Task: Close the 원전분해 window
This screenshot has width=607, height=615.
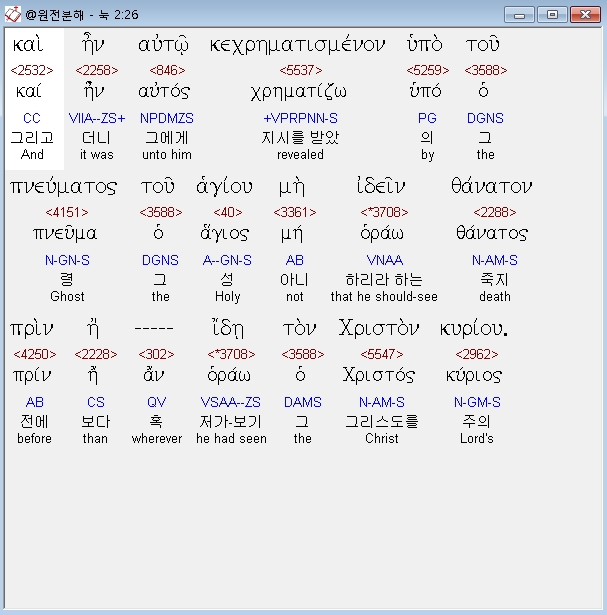Action: (585, 15)
